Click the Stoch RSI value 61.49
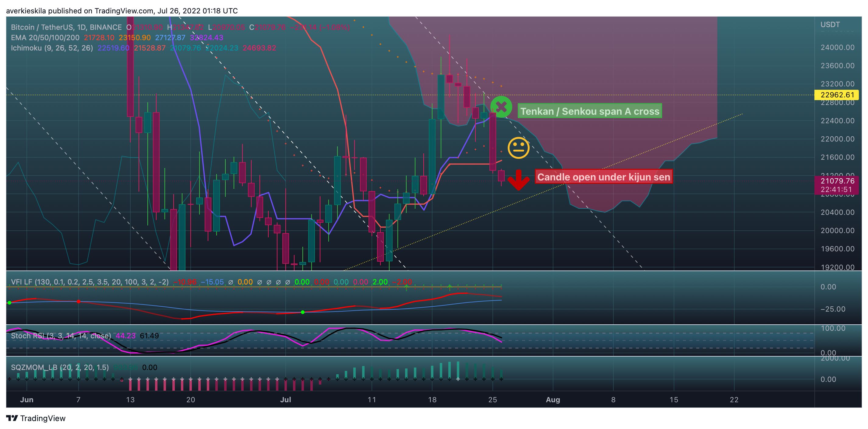Image resolution: width=868 pixels, height=429 pixels. pos(149,336)
